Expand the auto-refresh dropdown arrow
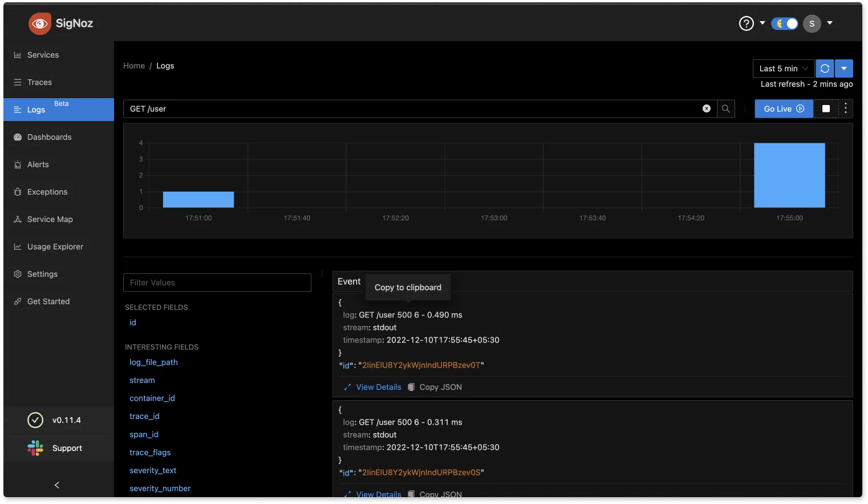 click(844, 68)
